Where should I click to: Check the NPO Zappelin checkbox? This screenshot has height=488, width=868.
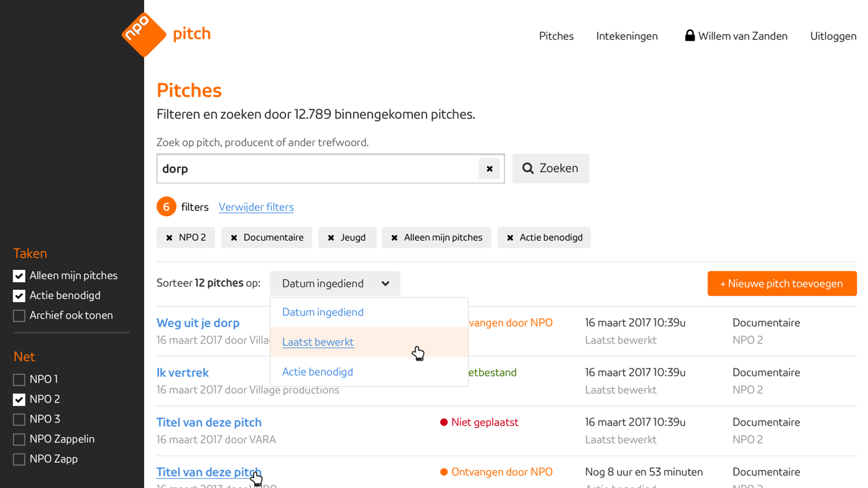pyautogui.click(x=19, y=439)
